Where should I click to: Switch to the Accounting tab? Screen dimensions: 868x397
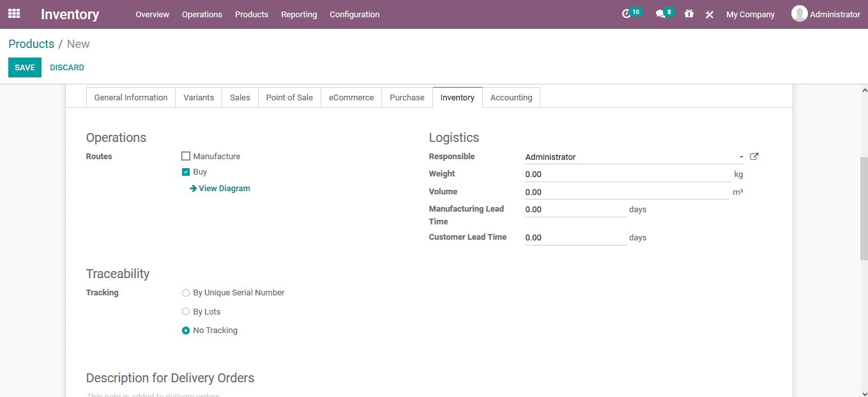pos(511,97)
